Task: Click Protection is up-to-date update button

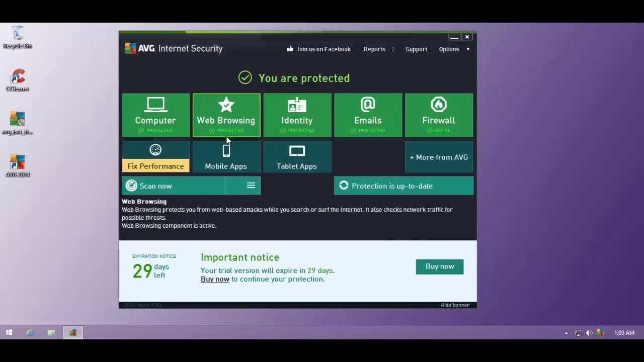Action: 404,186
